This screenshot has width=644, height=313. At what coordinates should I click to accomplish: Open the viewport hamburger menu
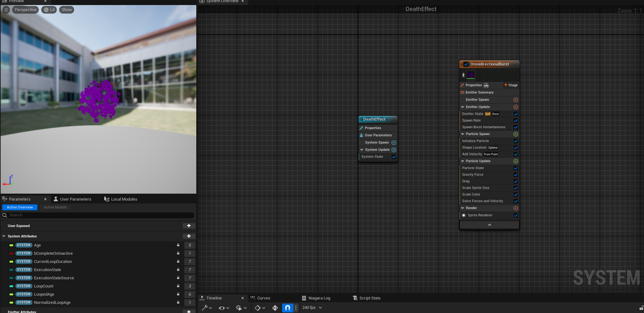(x=6, y=10)
